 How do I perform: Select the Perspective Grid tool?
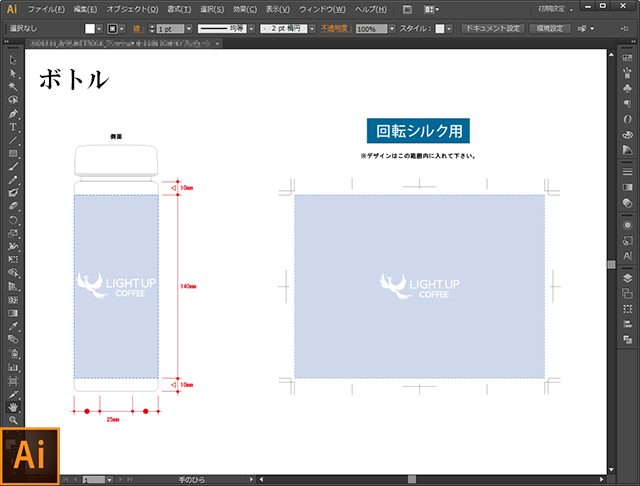(x=13, y=286)
